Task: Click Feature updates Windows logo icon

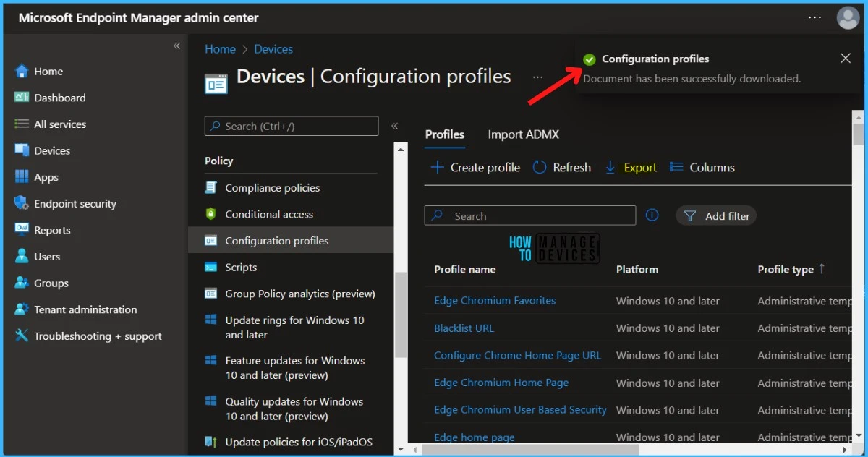Action: (x=211, y=361)
